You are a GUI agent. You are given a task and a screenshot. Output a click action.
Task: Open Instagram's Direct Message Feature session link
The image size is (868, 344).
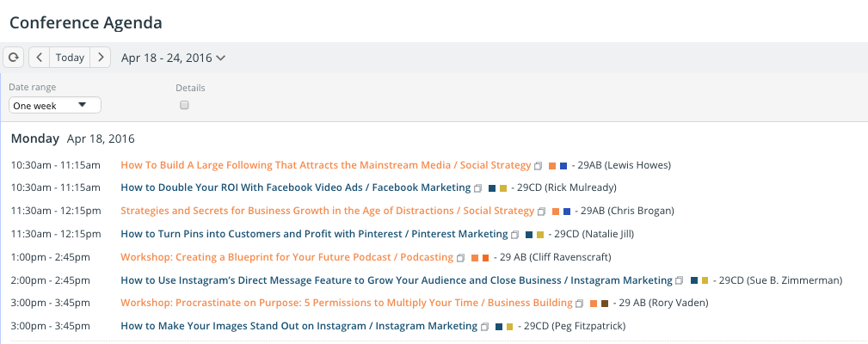point(397,280)
